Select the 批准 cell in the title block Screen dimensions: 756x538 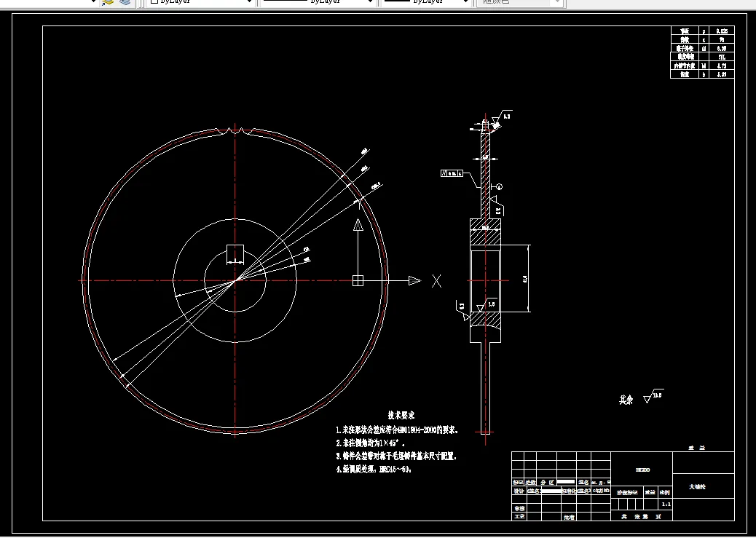(x=569, y=518)
